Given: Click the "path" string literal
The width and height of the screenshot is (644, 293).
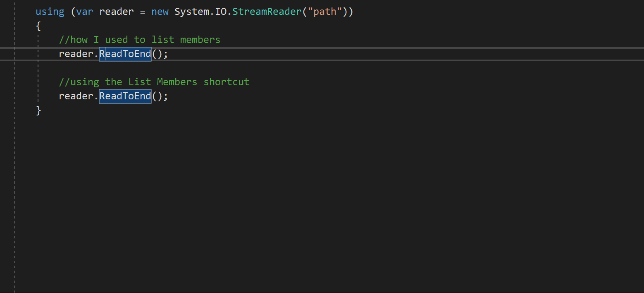Looking at the screenshot, I should [x=325, y=12].
